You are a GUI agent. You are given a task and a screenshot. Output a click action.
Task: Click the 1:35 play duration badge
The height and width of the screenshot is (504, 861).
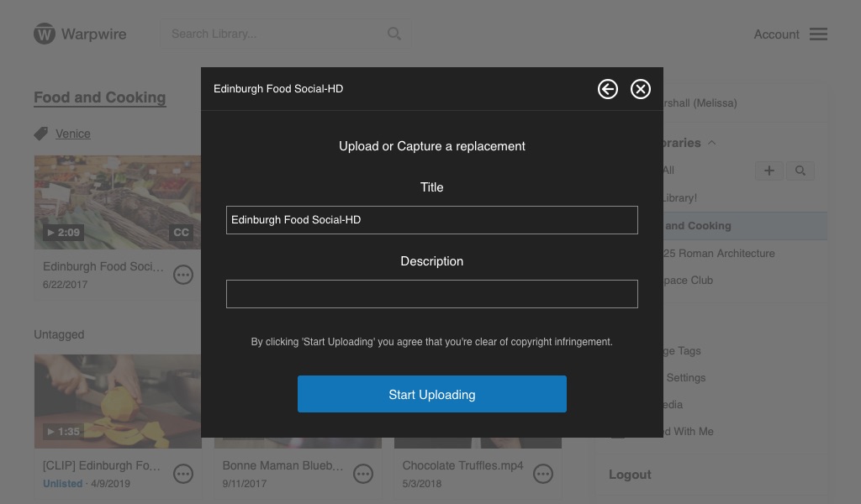64,432
